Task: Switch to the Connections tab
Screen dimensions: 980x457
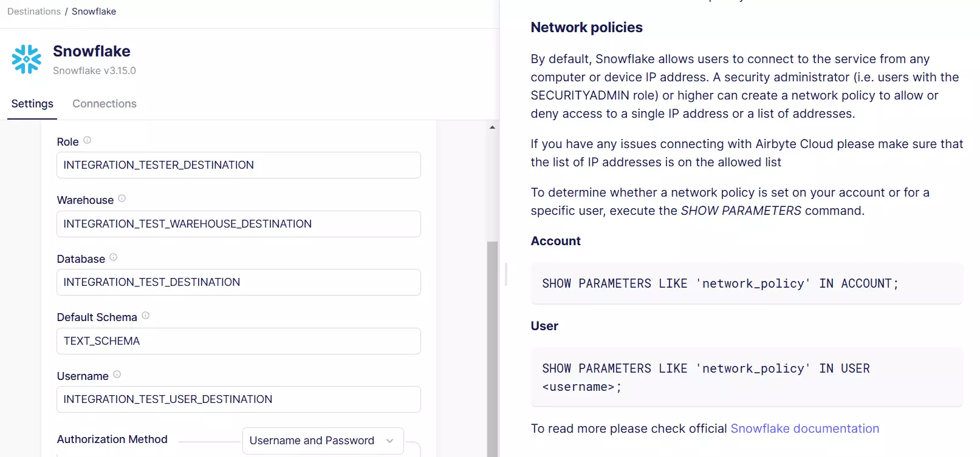Action: pyautogui.click(x=105, y=104)
